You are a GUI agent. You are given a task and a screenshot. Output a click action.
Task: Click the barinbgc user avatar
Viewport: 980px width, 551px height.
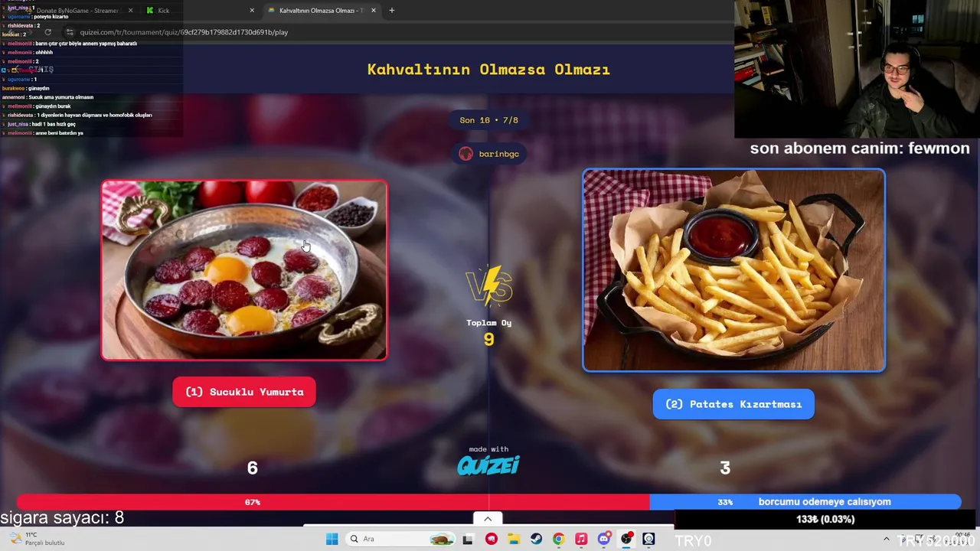465,154
